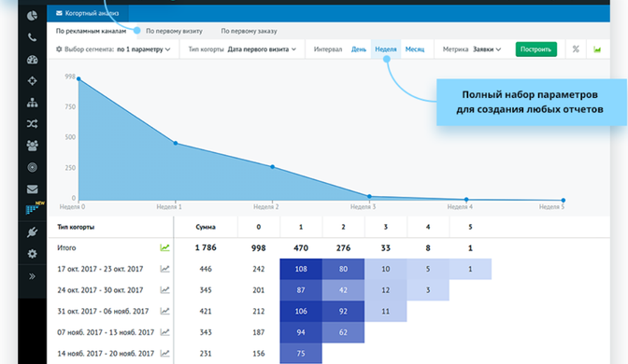Open the users group icon in sidebar
This screenshot has height=364, width=628.
(32, 146)
